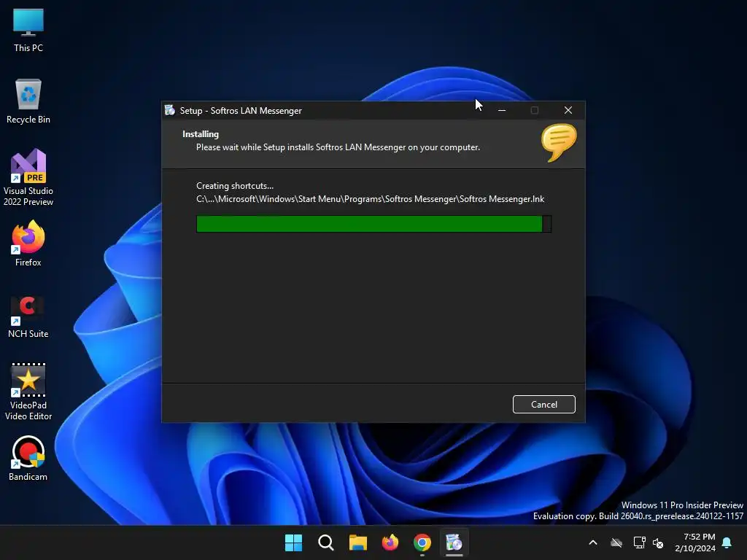Click the 'Setup - Softros LAN Messenger' title text
This screenshot has height=560, width=747.
click(241, 111)
